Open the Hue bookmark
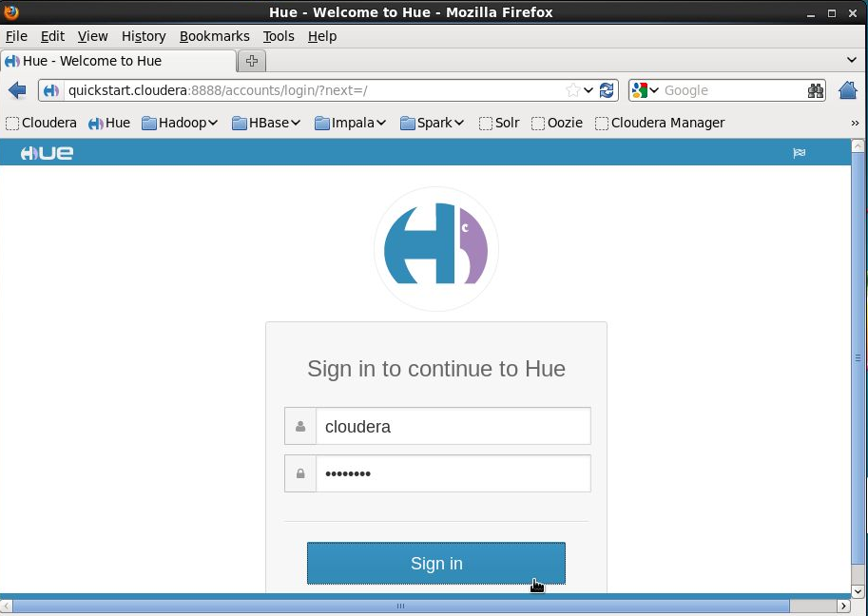This screenshot has height=616, width=868. coord(109,123)
